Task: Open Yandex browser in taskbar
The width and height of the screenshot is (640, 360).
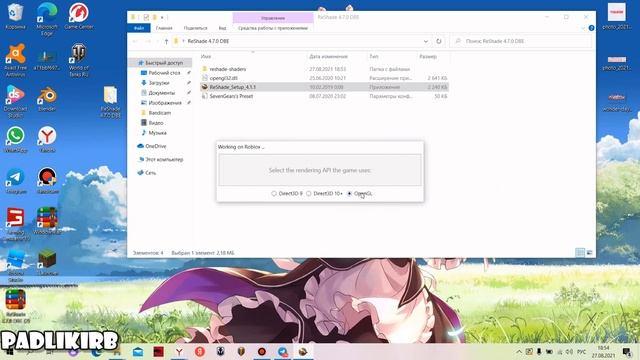Action: point(179,351)
